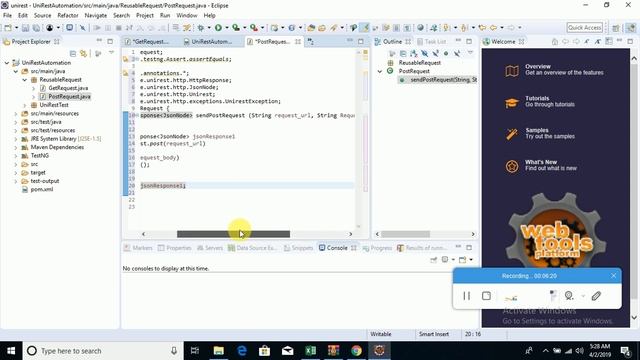The height and width of the screenshot is (360, 640).
Task: Click the taskbar search box
Action: click(x=103, y=351)
